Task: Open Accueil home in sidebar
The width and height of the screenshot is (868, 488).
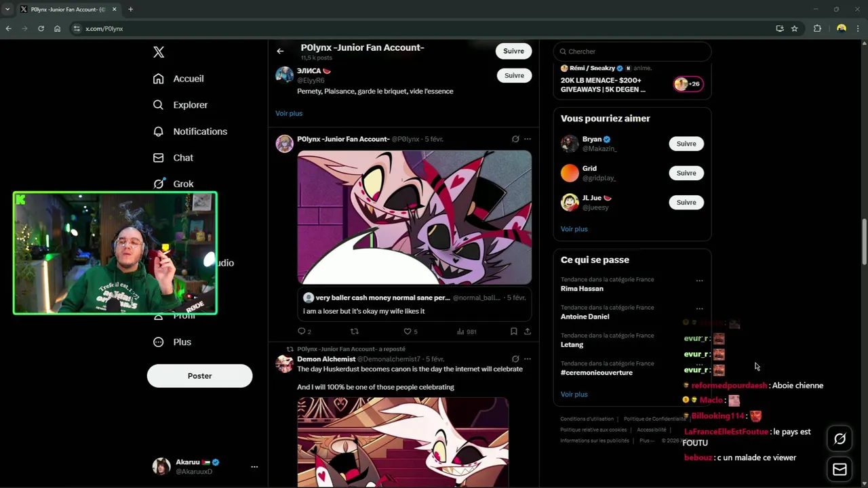Action: click(x=179, y=79)
